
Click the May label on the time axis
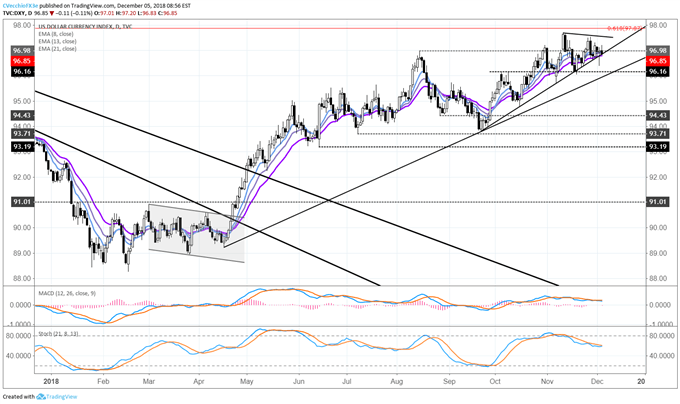click(246, 381)
